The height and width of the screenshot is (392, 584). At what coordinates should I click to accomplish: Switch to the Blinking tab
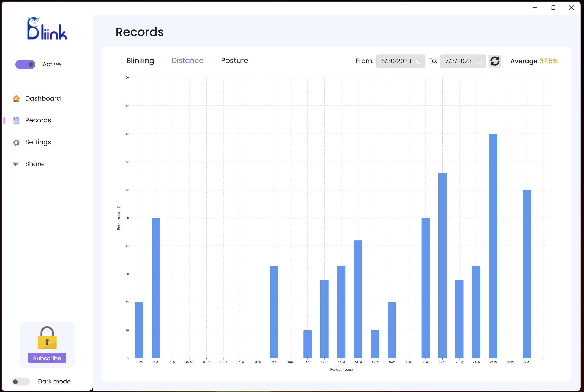[140, 61]
